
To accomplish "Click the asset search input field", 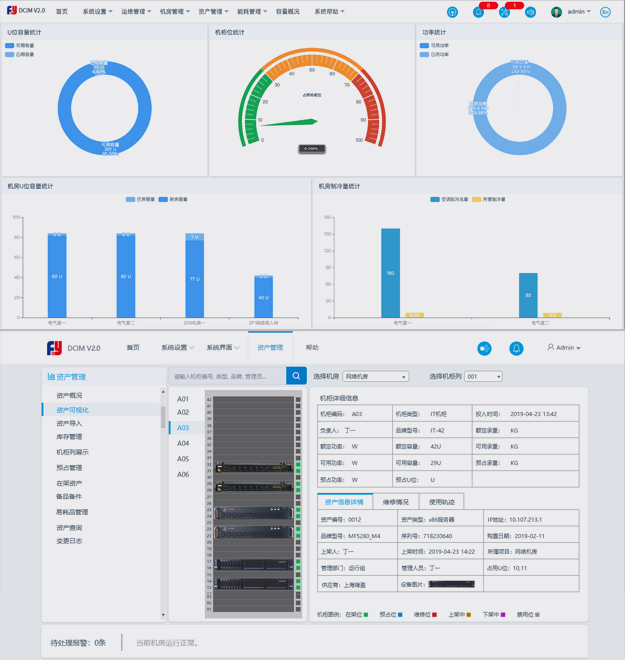I will point(228,377).
